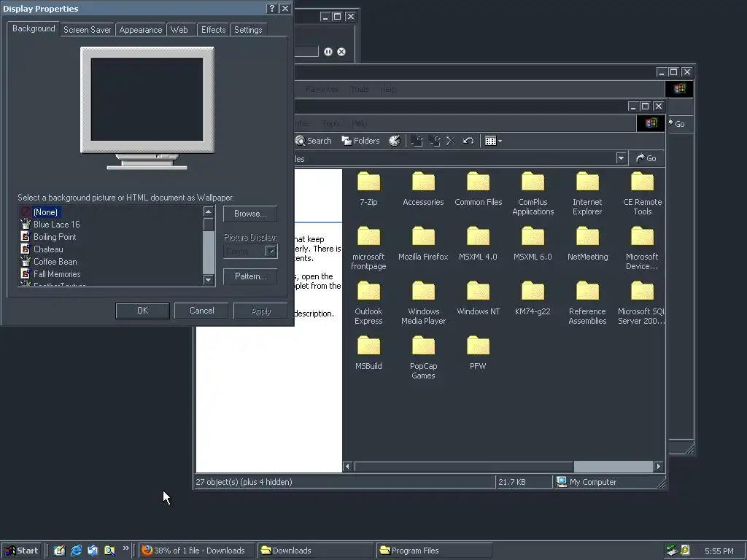Switch to the Appearance tab
747x560 pixels.
[x=141, y=29]
